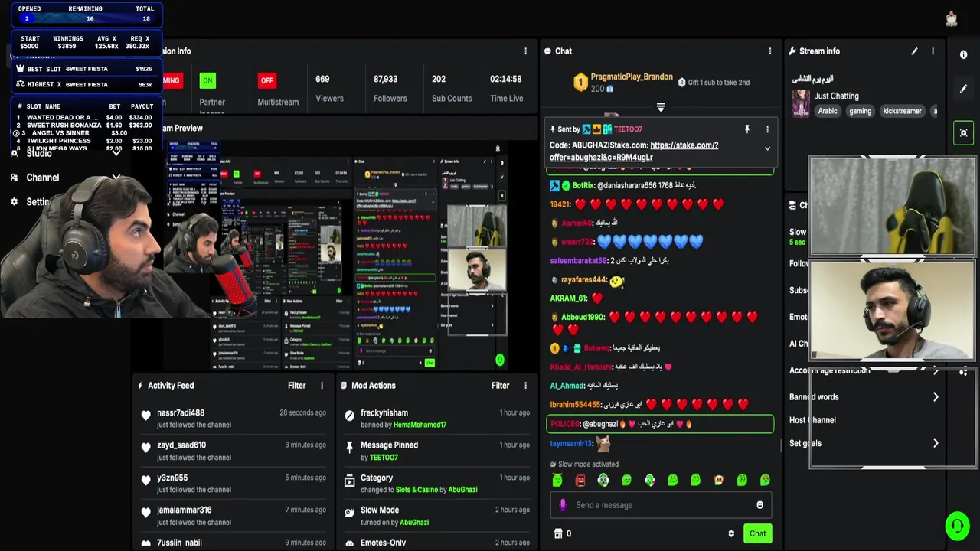Click the pencil icon in right sidebar
Image resolution: width=980 pixels, height=551 pixels.
(963, 89)
